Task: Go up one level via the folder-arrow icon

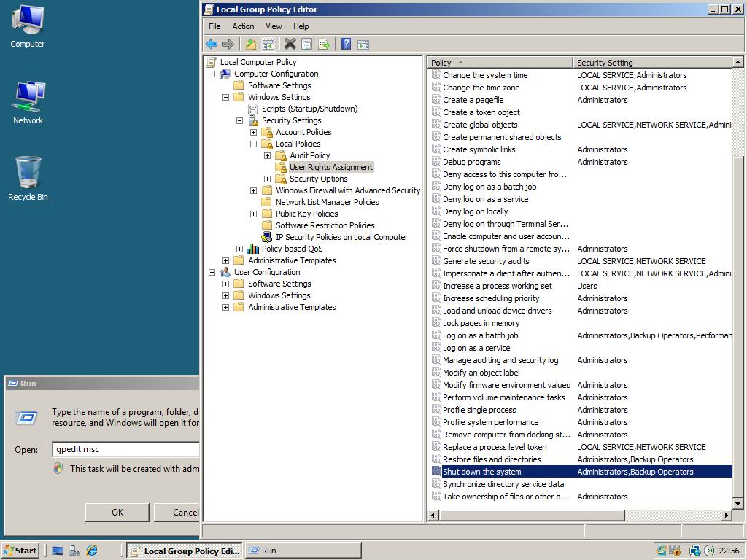Action: [251, 44]
